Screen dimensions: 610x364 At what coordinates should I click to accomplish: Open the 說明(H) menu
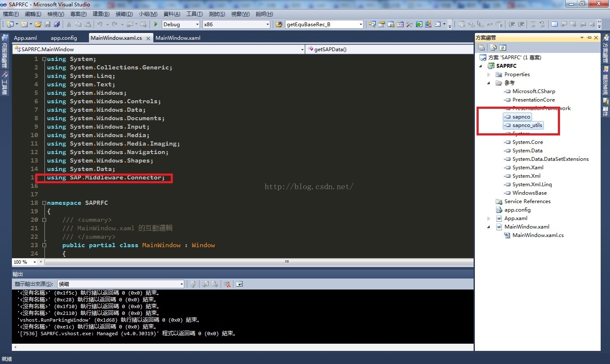pos(264,14)
